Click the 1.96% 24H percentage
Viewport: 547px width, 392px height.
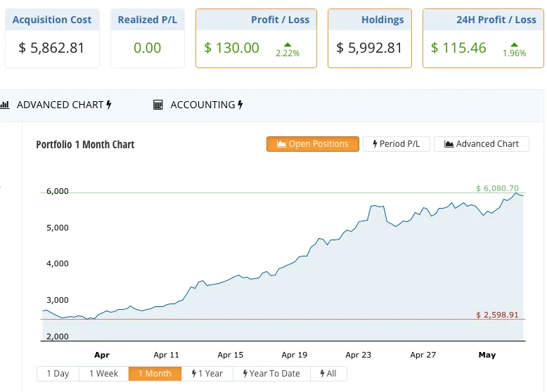pyautogui.click(x=514, y=53)
